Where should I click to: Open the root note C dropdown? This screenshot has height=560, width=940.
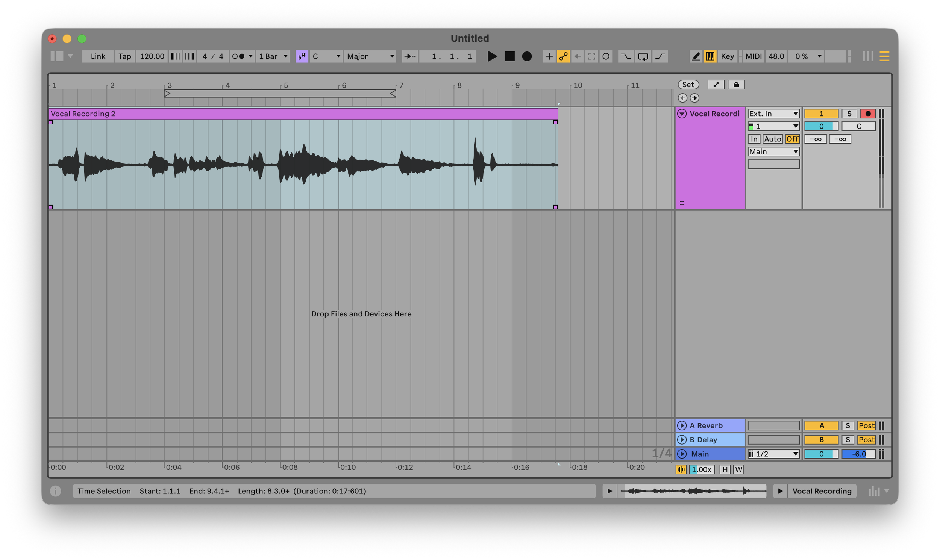click(326, 56)
